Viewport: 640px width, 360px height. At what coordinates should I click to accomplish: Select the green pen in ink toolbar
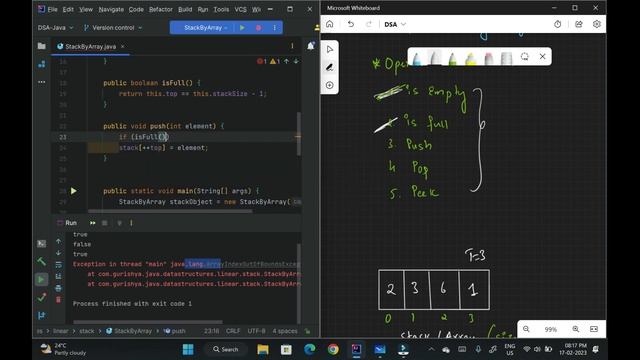coord(453,58)
